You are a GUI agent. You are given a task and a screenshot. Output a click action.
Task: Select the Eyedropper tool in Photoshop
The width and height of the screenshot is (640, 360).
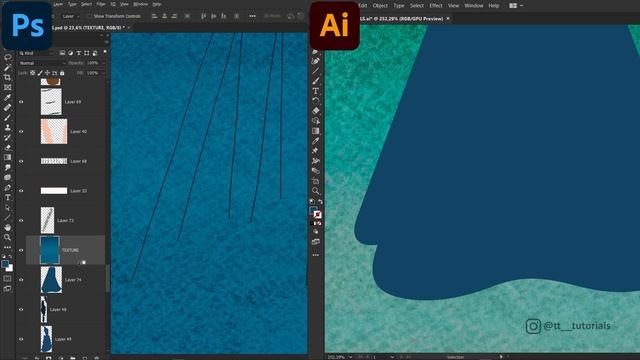click(x=7, y=98)
